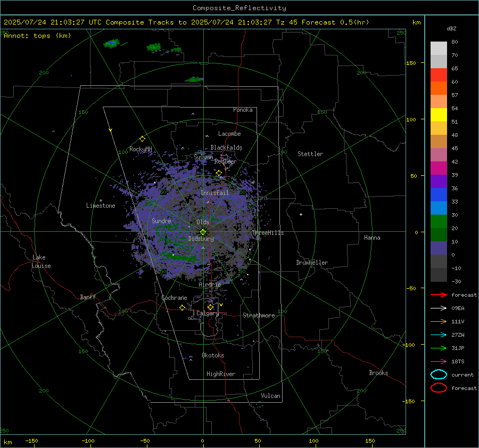
Task: Click the Blackfalds city label
Action: pos(226,148)
